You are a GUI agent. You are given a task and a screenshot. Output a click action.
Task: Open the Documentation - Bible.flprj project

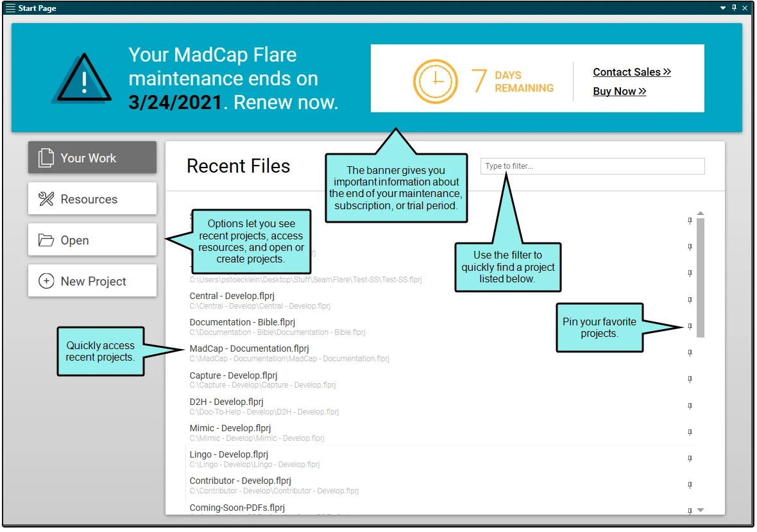(x=242, y=322)
